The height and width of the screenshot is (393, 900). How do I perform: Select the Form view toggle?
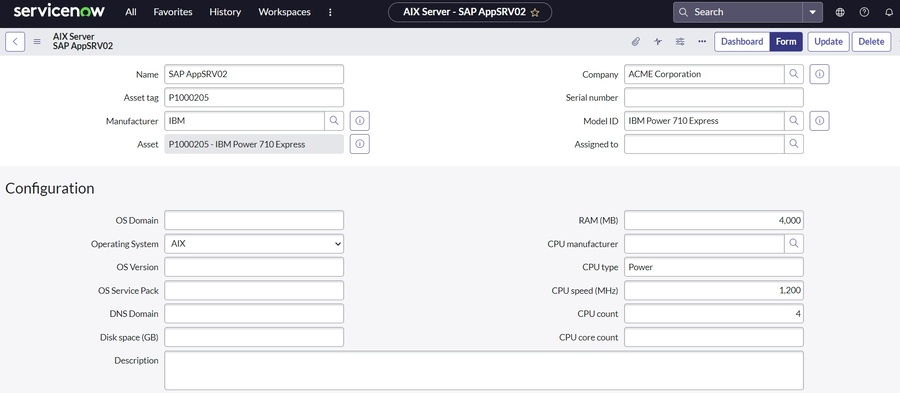pos(786,42)
